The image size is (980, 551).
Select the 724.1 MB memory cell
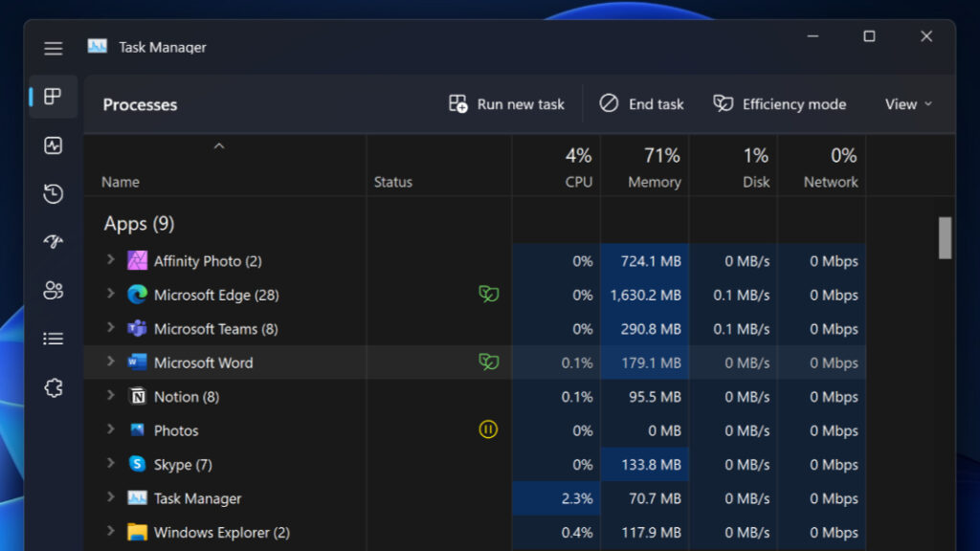pyautogui.click(x=645, y=260)
